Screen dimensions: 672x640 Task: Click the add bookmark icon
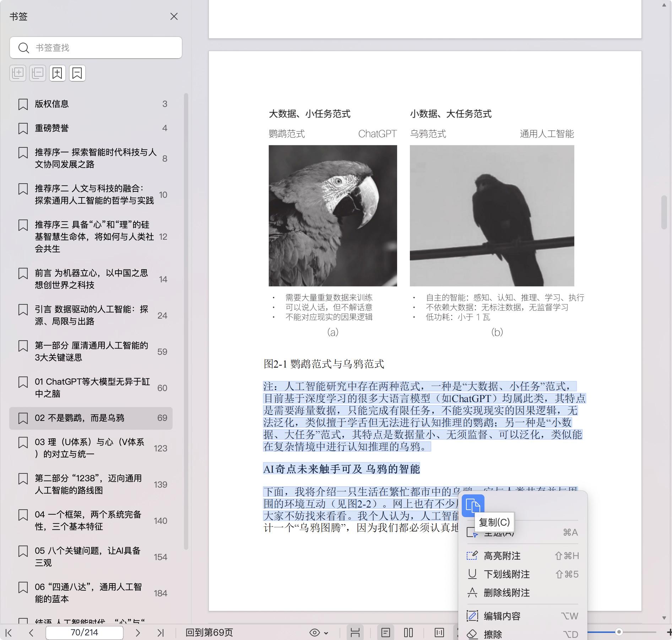[57, 73]
